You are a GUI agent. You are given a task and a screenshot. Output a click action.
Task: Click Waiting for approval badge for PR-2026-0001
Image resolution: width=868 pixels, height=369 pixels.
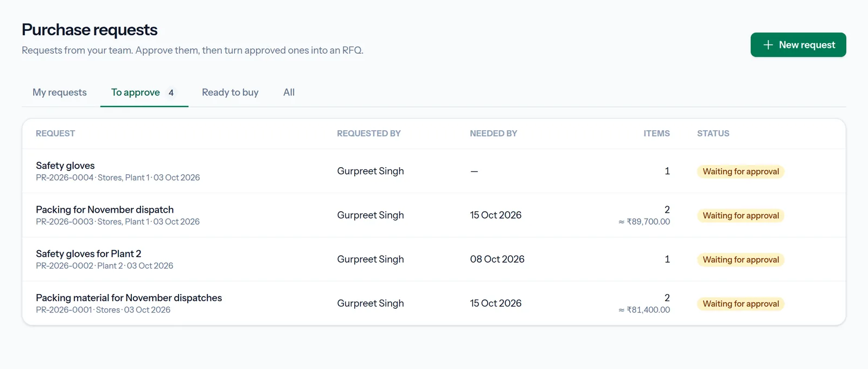(741, 304)
